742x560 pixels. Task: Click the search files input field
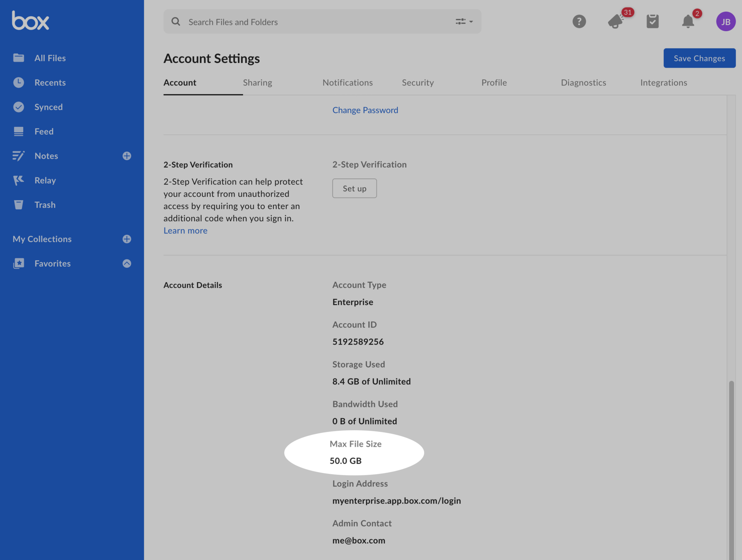click(290, 21)
